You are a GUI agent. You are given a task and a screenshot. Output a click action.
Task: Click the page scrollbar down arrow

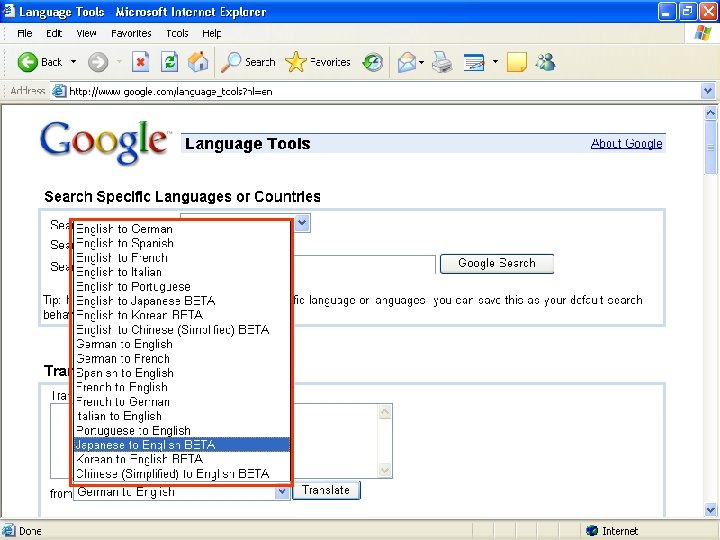tap(710, 509)
